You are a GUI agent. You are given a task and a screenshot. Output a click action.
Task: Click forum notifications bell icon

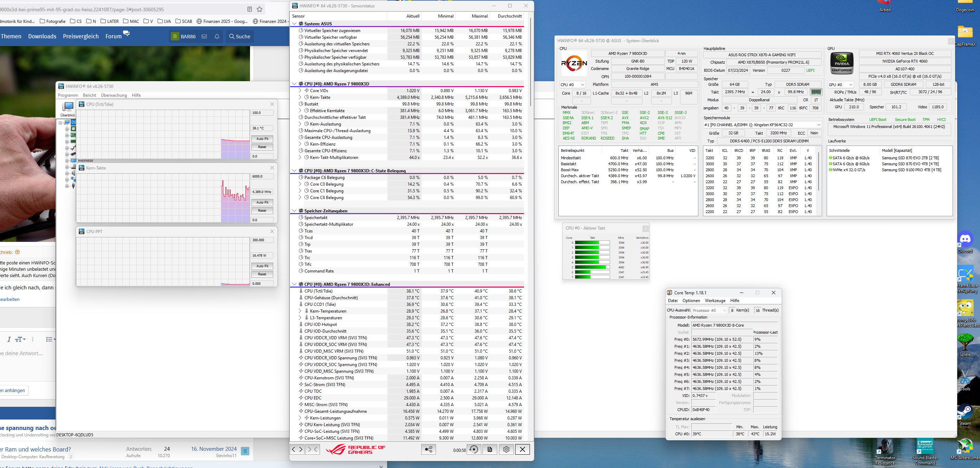tap(217, 37)
